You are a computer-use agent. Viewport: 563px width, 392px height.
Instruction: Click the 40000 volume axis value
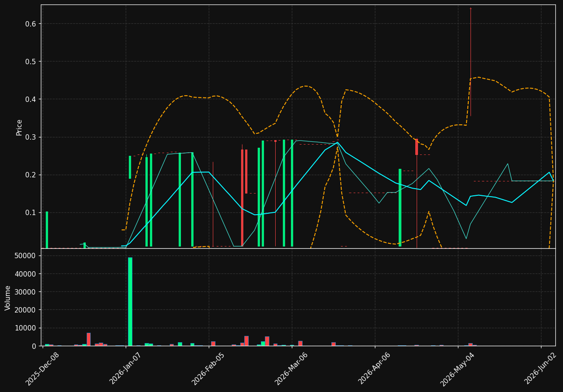(x=26, y=274)
